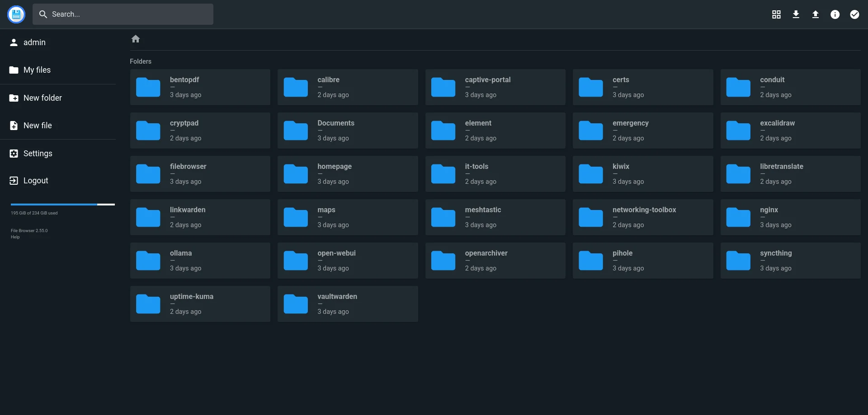Viewport: 868px width, 415px height.
Task: Click the uptime-kuma folder name
Action: point(192,297)
